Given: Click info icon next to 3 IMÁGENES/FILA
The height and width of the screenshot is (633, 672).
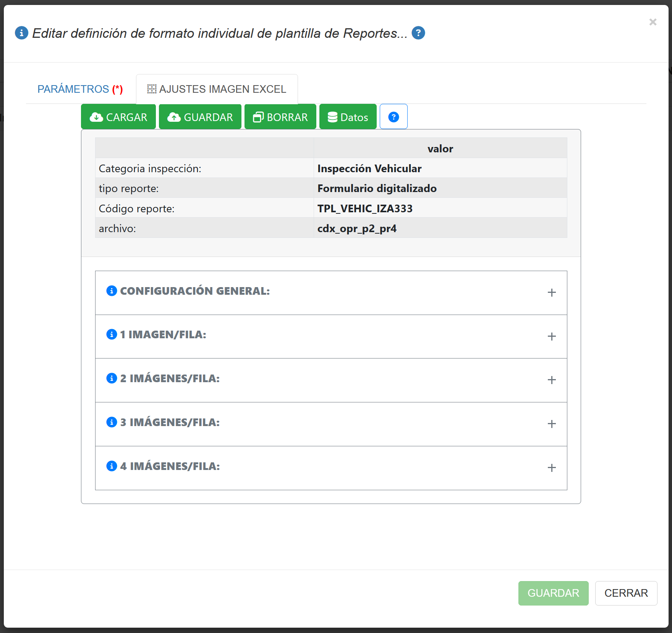Looking at the screenshot, I should (112, 422).
